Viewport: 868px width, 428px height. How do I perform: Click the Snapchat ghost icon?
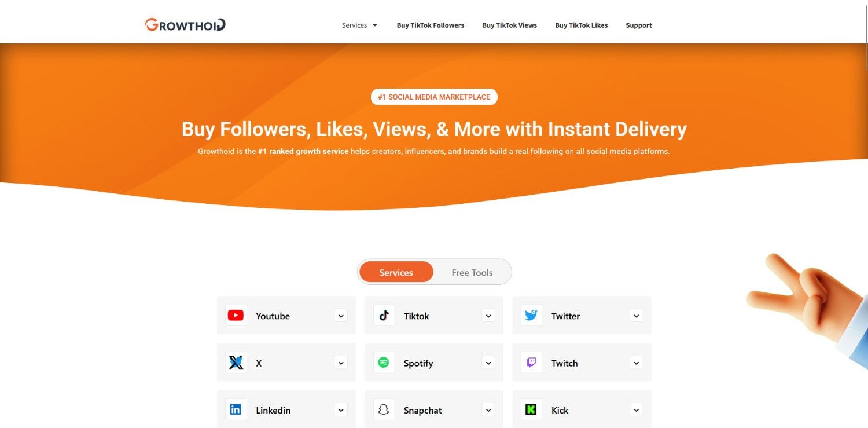coord(384,409)
